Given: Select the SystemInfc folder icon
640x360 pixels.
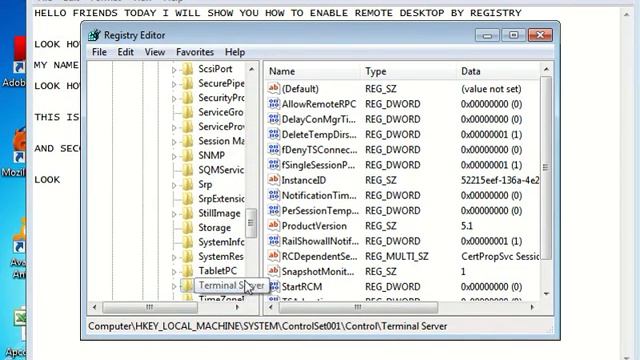Looking at the screenshot, I should (187, 242).
